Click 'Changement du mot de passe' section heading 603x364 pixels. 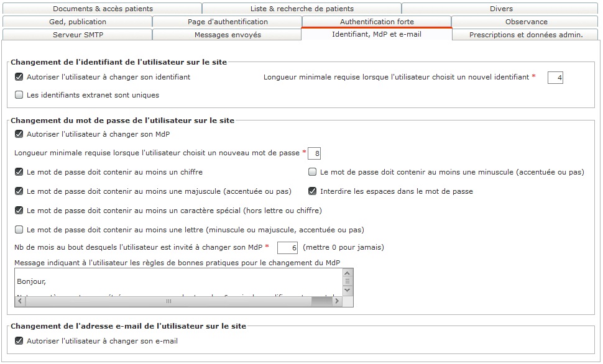pyautogui.click(x=122, y=121)
